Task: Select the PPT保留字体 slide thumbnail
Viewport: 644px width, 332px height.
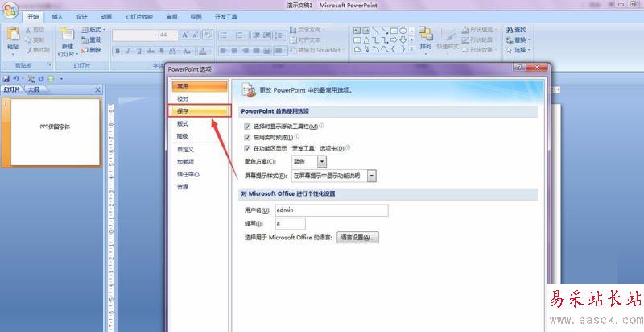Action: point(56,132)
